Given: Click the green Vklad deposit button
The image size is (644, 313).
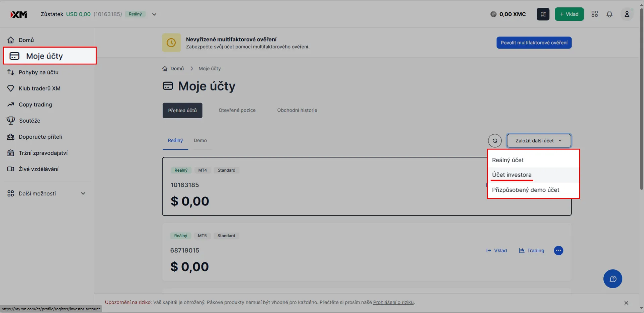Looking at the screenshot, I should coord(569,14).
